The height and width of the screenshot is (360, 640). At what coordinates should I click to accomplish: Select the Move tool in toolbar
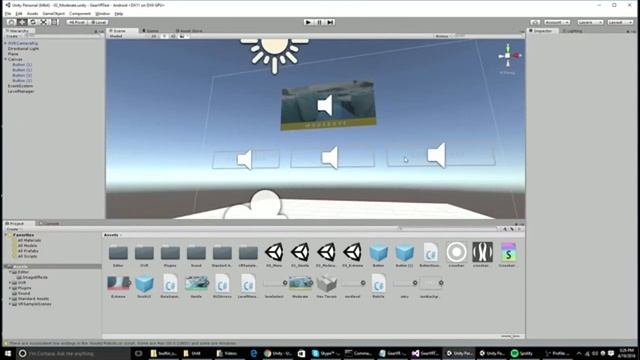pos(22,22)
